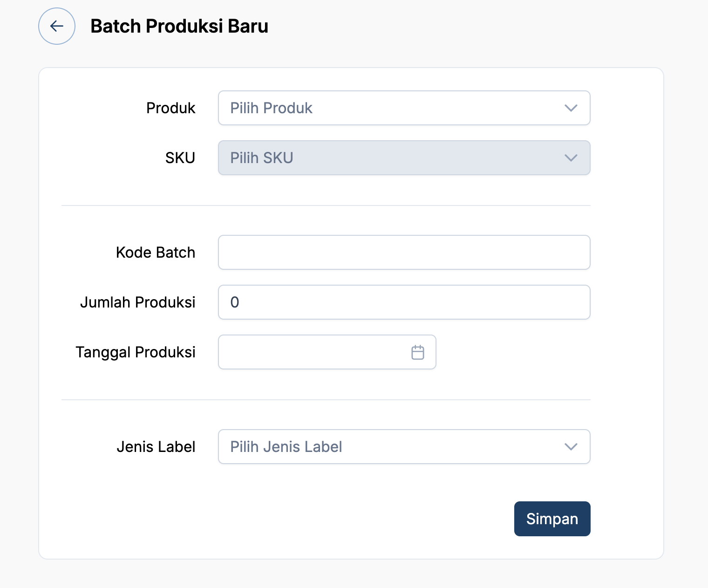Viewport: 708px width, 588px height.
Task: Click the Tanggal Produksi label
Action: (136, 352)
